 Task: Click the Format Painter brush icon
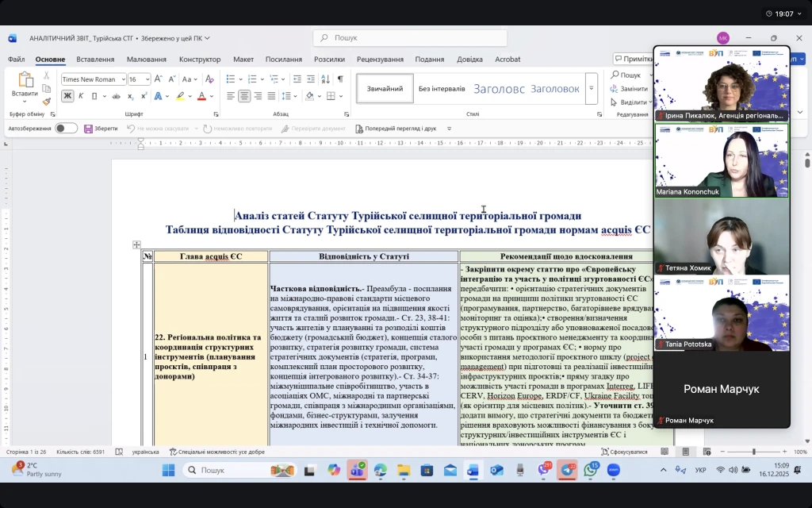pos(47,101)
